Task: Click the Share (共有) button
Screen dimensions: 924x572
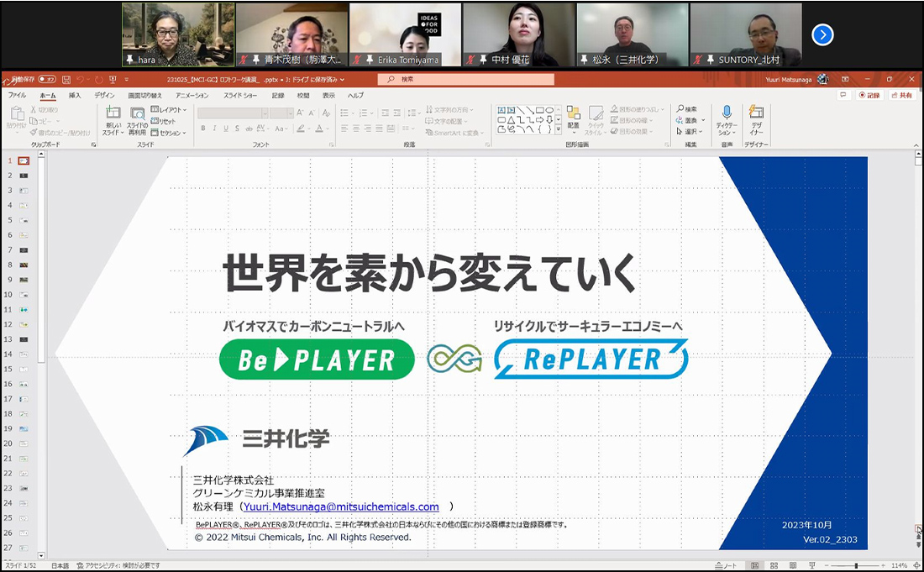Action: [900, 95]
